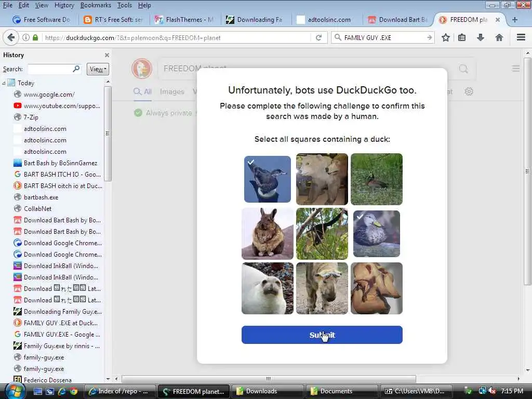Click the history list scroll down arrow
Viewport: 532px width, 399px height.
[x=108, y=379]
